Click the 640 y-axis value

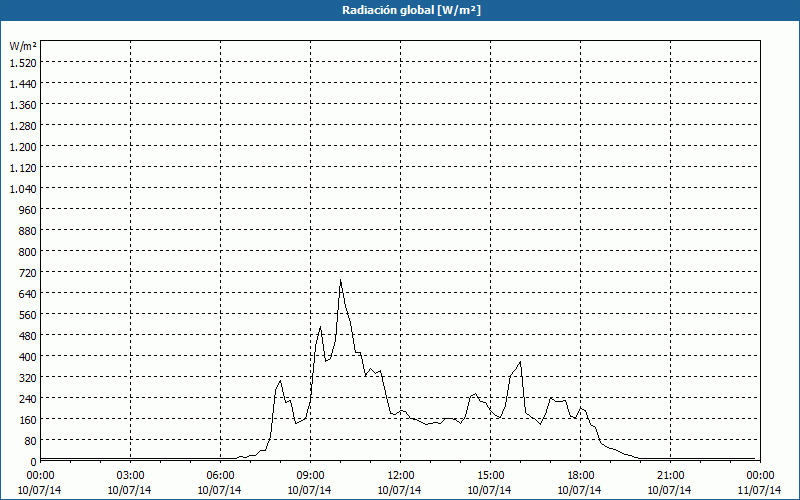coord(28,294)
